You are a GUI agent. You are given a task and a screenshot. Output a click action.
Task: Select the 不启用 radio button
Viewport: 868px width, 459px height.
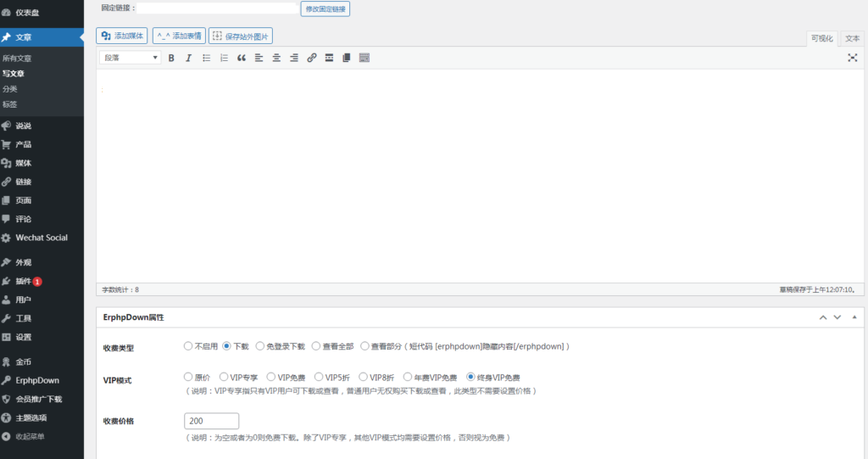[188, 346]
